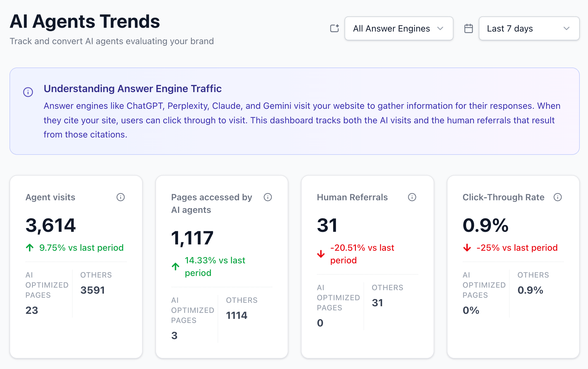The height and width of the screenshot is (369, 588).
Task: Click the red downward arrow on Human Referrals
Action: [321, 254]
